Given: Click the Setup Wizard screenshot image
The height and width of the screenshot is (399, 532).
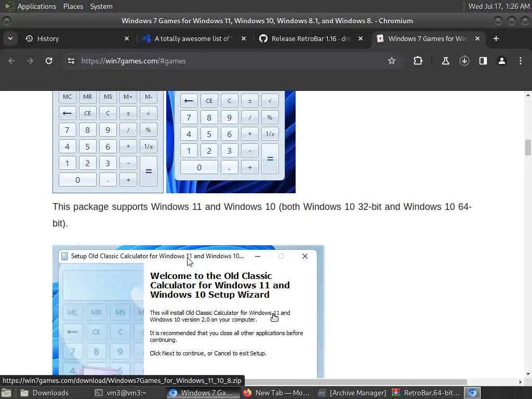Looking at the screenshot, I should point(188,312).
